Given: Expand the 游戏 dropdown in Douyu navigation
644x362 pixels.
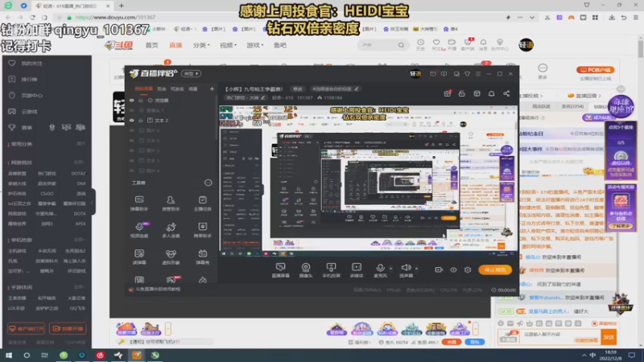Looking at the screenshot, I should (254, 45).
